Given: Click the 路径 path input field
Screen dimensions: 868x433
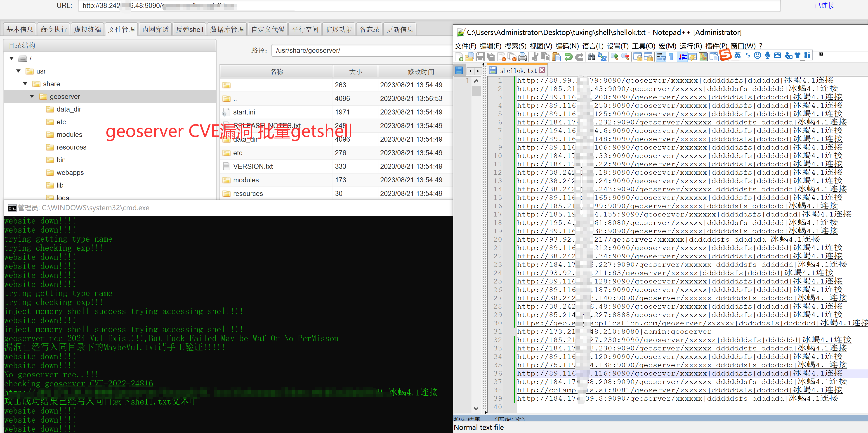Looking at the screenshot, I should [362, 50].
